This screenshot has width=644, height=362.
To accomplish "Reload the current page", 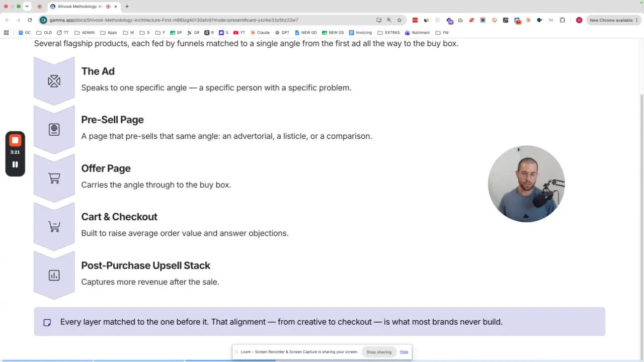I will coord(30,20).
